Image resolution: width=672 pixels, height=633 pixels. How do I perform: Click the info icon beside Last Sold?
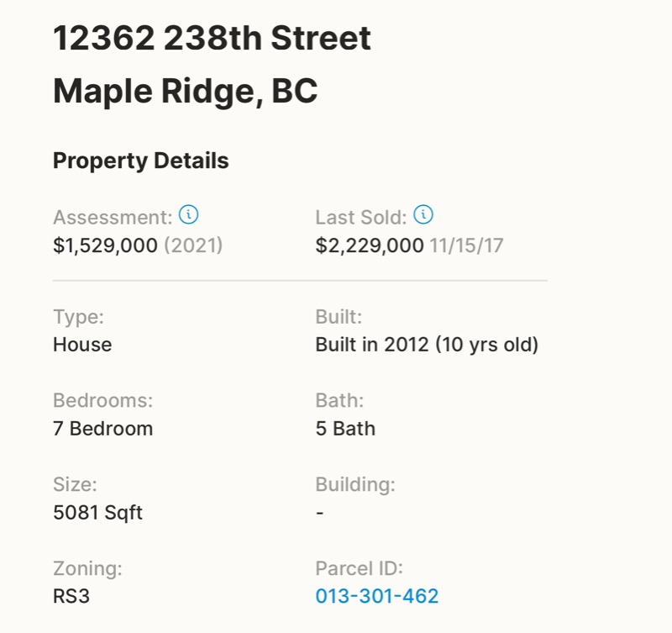424,216
